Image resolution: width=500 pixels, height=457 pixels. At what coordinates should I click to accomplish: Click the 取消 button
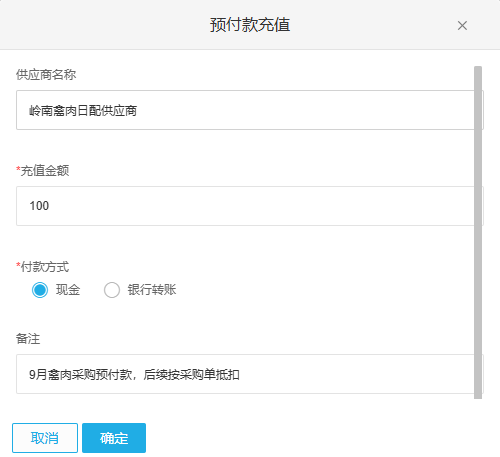45,438
